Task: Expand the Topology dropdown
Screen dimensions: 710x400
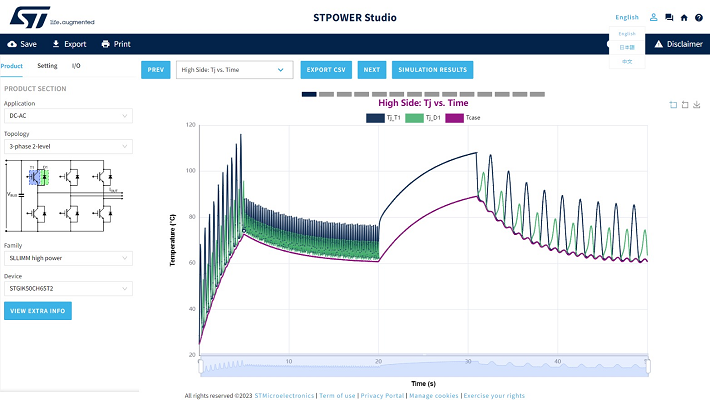Action: click(x=67, y=146)
